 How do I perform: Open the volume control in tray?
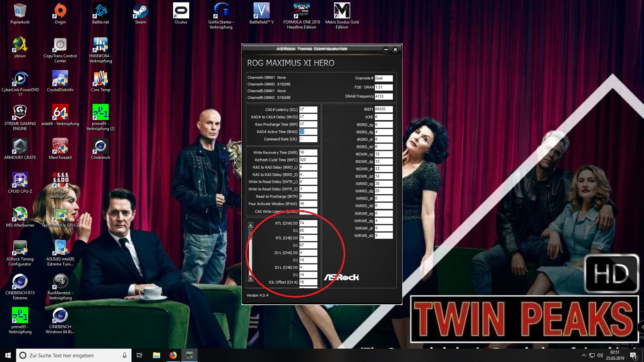pos(600,355)
